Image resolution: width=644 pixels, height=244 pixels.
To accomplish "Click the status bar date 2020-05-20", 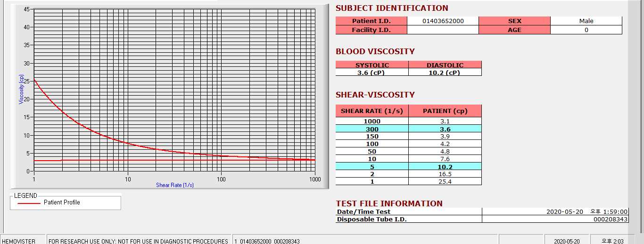I will point(567,241).
